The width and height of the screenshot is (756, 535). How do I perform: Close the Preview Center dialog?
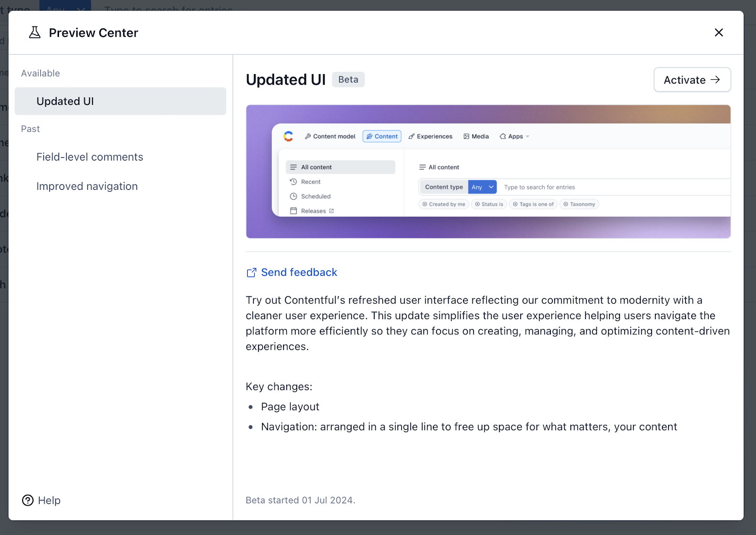pyautogui.click(x=719, y=33)
